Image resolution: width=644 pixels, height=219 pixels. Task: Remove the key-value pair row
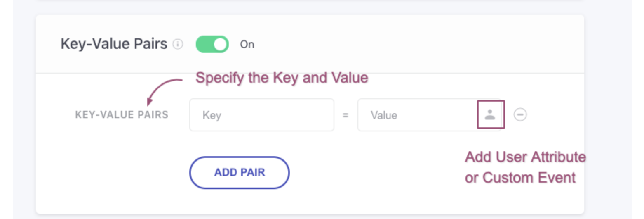(x=520, y=114)
